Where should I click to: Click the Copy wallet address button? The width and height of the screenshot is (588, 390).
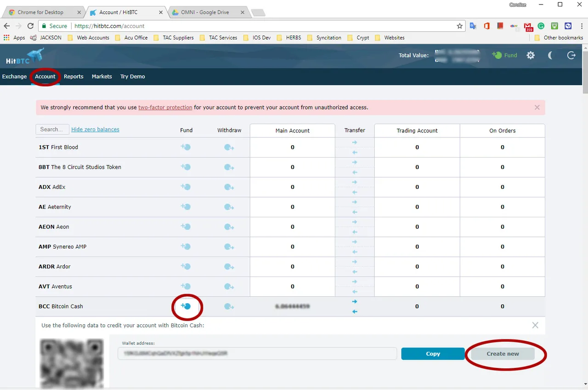pyautogui.click(x=433, y=354)
